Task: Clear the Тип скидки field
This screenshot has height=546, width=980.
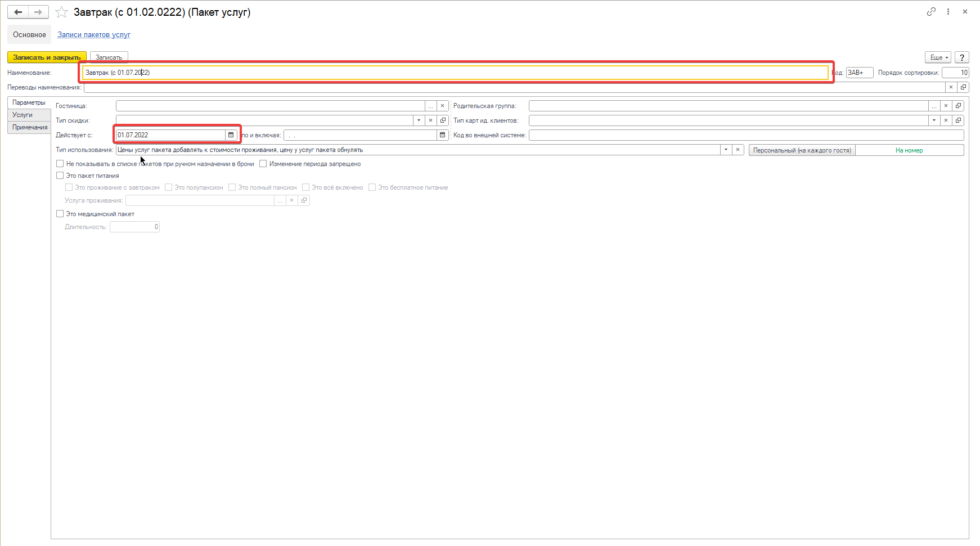Action: [430, 120]
